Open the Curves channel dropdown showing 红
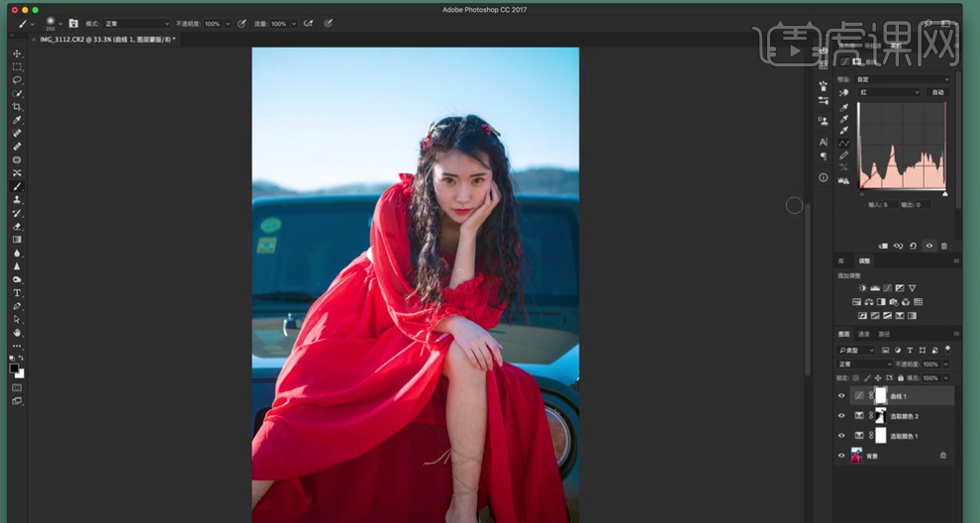This screenshot has height=523, width=980. [x=889, y=92]
